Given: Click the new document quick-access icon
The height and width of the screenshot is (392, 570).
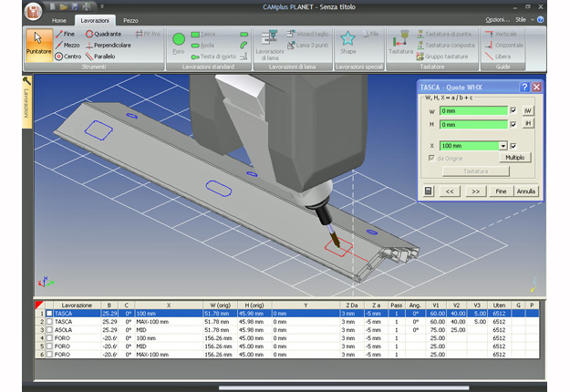Looking at the screenshot, I should click(x=52, y=6).
